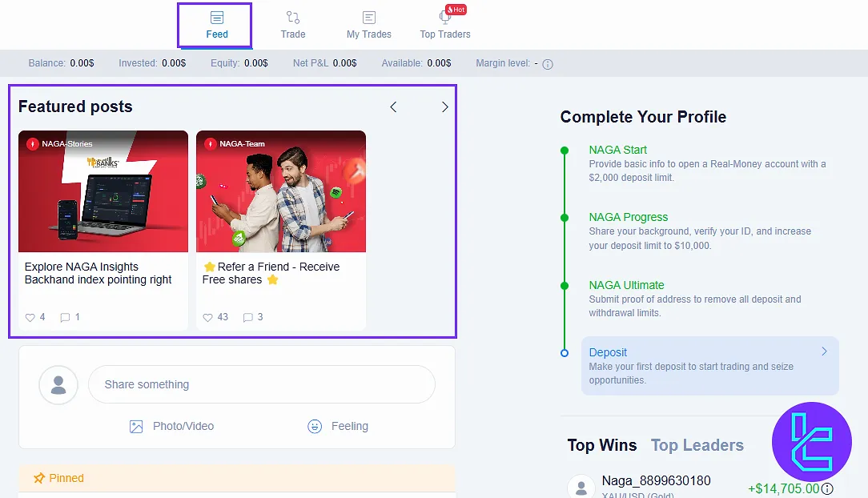The height and width of the screenshot is (498, 868).
Task: Click the Feeling emoji icon
Action: pos(315,427)
